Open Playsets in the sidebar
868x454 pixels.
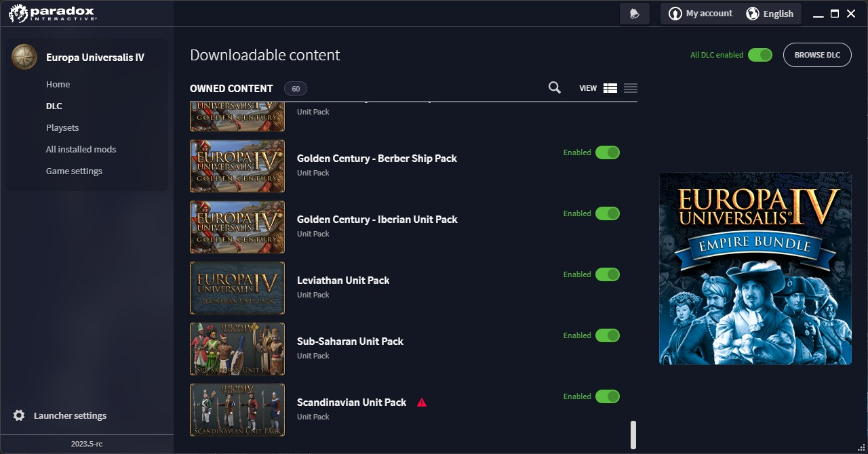coord(62,127)
